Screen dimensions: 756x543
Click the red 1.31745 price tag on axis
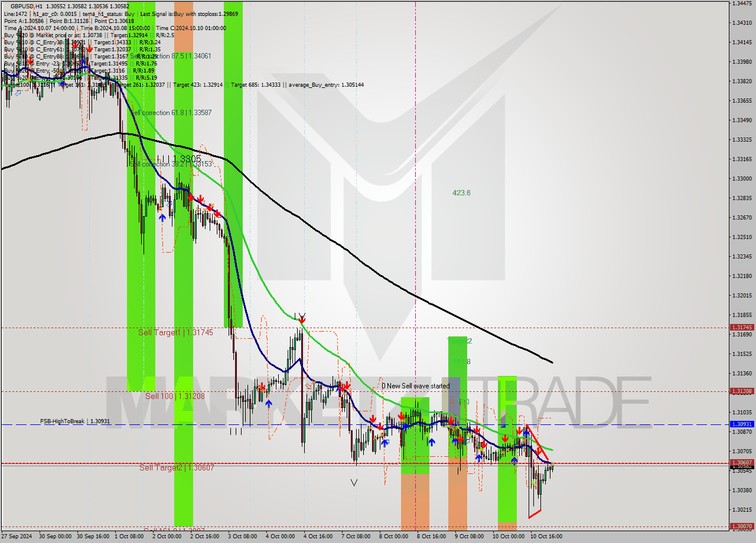coord(742,327)
